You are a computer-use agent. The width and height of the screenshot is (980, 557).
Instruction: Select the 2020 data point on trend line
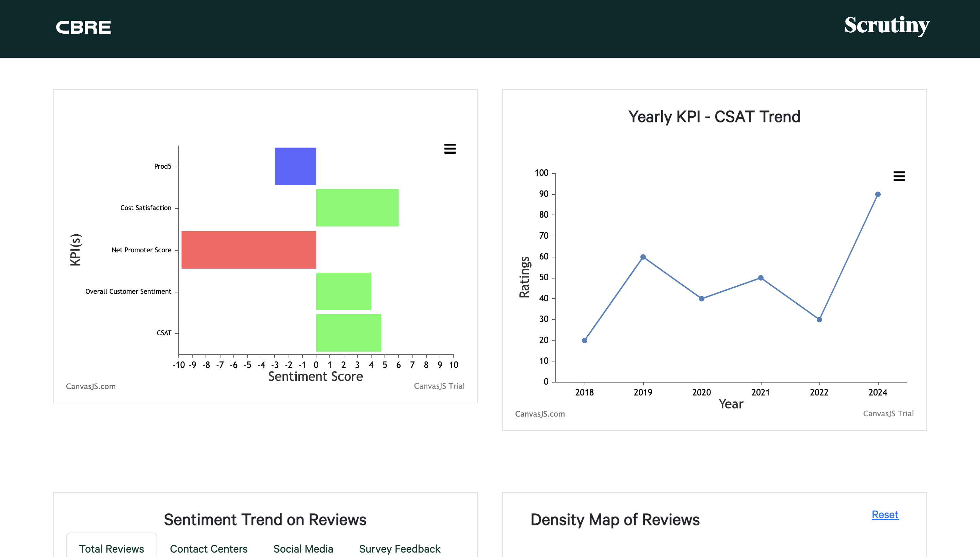pyautogui.click(x=701, y=299)
